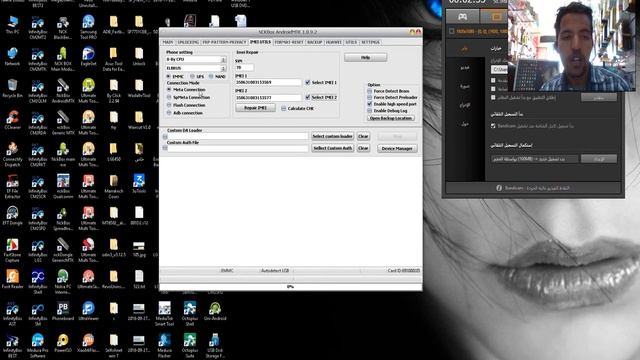Image resolution: width=640 pixels, height=360 pixels.
Task: Open the phone model dropdown below CPU
Action: click(223, 68)
